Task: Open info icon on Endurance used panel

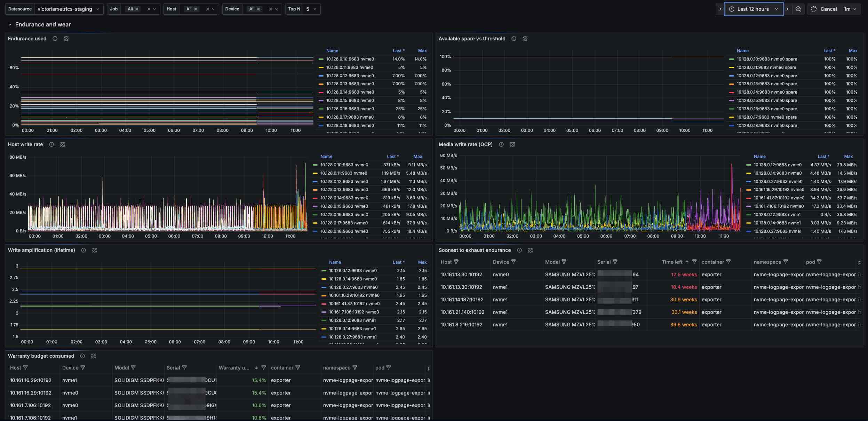Action: pos(55,39)
